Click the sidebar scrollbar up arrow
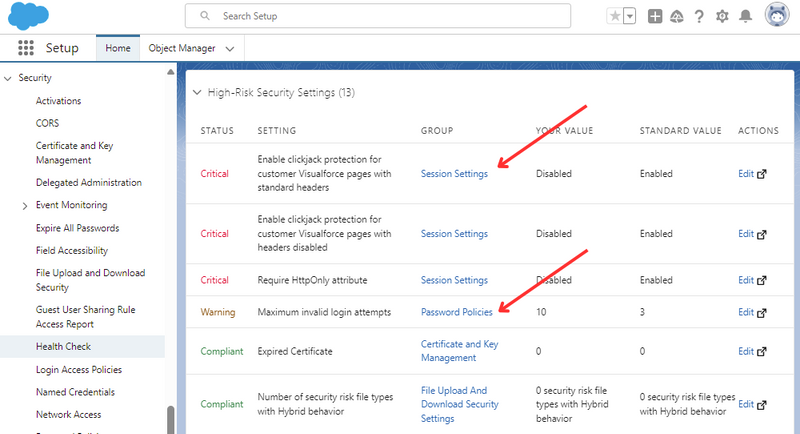This screenshot has width=800, height=434. tap(170, 72)
